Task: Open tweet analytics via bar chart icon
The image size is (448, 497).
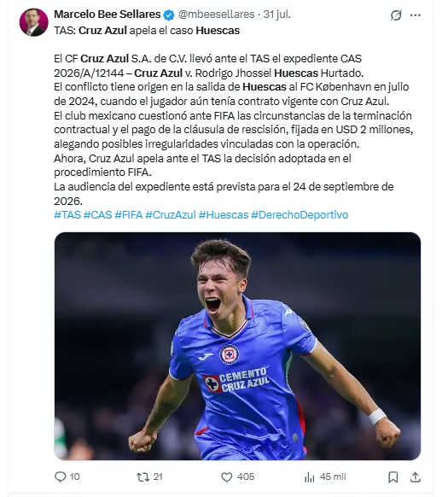Action: pyautogui.click(x=310, y=477)
